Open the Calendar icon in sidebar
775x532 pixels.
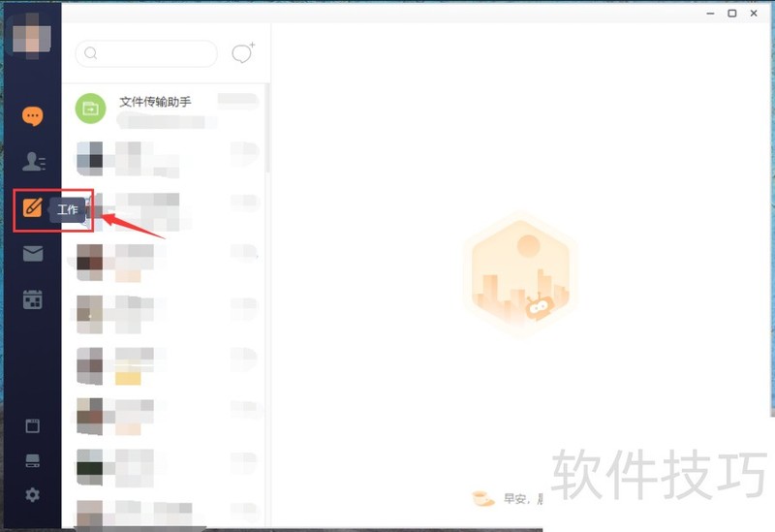(x=33, y=299)
